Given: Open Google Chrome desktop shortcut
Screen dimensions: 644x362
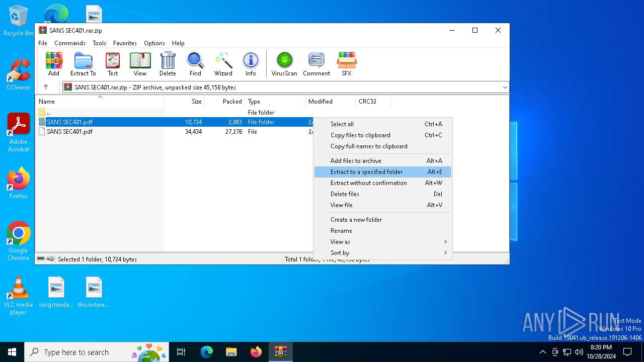Looking at the screenshot, I should (19, 241).
